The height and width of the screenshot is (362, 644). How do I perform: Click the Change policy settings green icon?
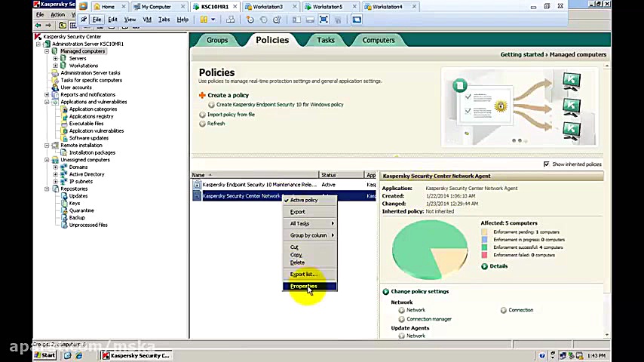[x=385, y=292]
